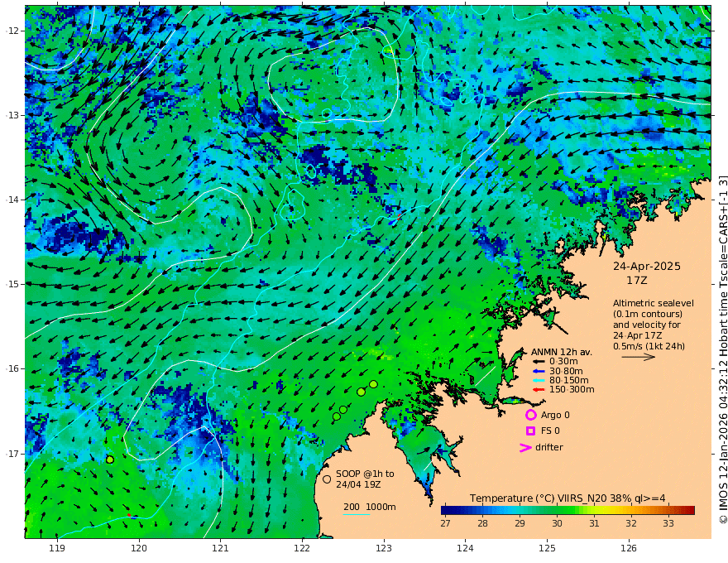Click the magenta FS square symbol
This screenshot has width=728, height=563.
530,431
